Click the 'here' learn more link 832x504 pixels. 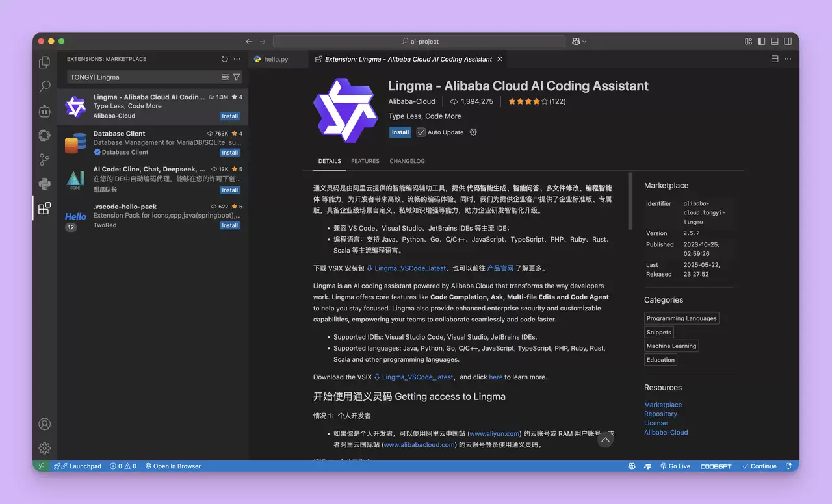[x=496, y=377]
